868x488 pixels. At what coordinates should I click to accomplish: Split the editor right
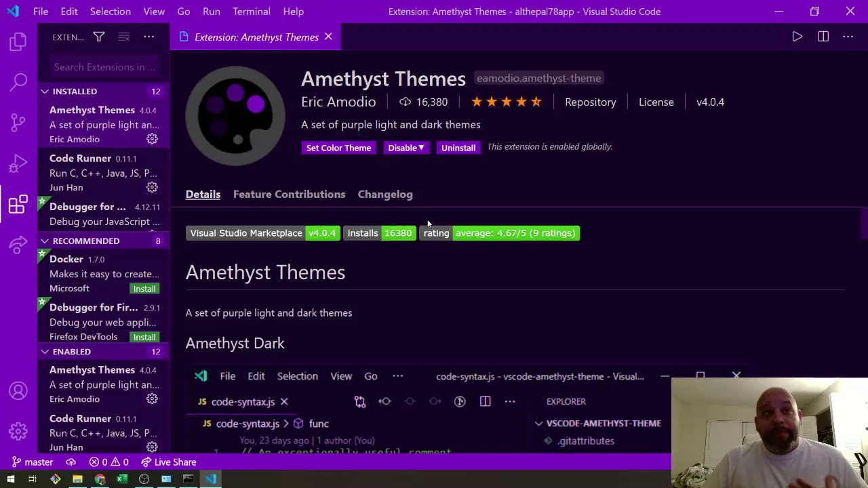(823, 37)
